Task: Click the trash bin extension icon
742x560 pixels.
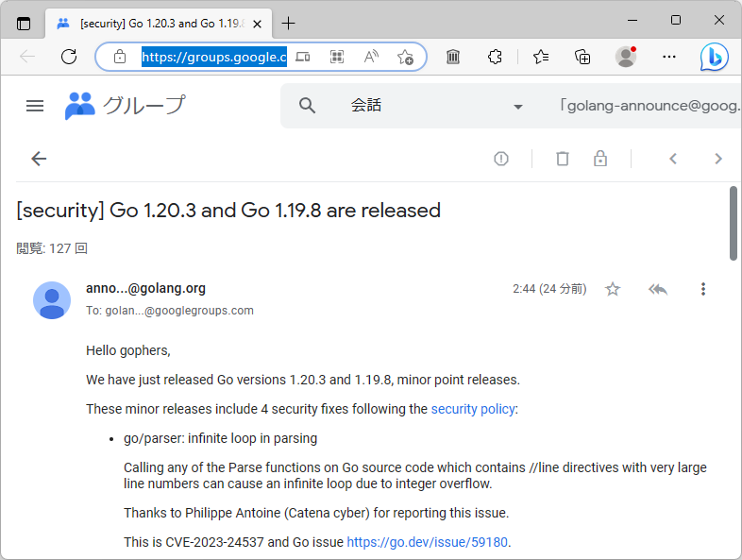Action: [x=453, y=57]
